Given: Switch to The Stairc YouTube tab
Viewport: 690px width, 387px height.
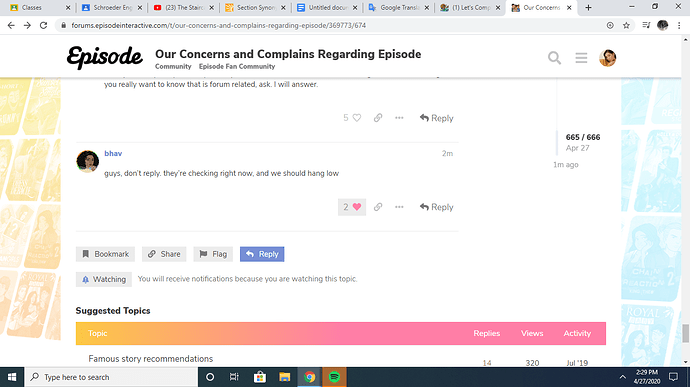Looking at the screenshot, I should (184, 7).
